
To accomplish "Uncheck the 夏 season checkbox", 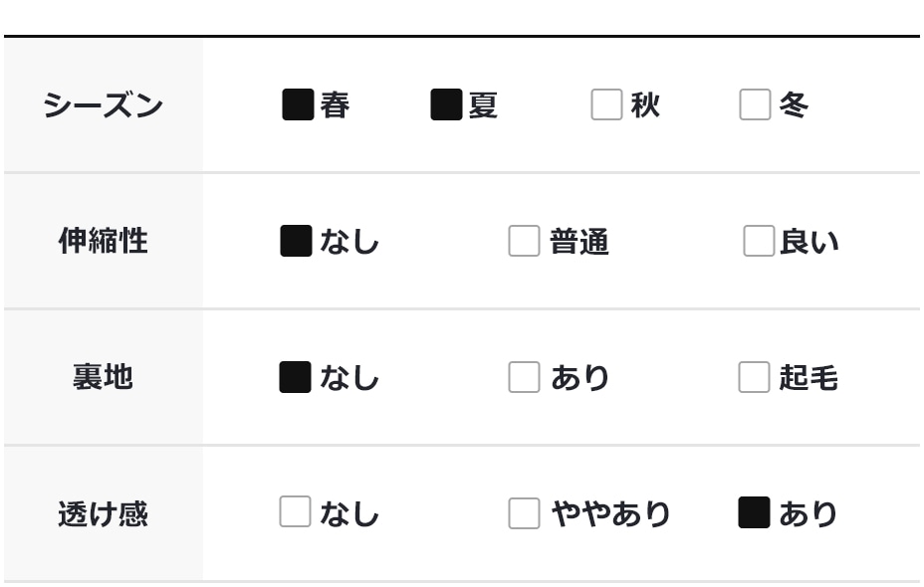I will click(x=446, y=104).
